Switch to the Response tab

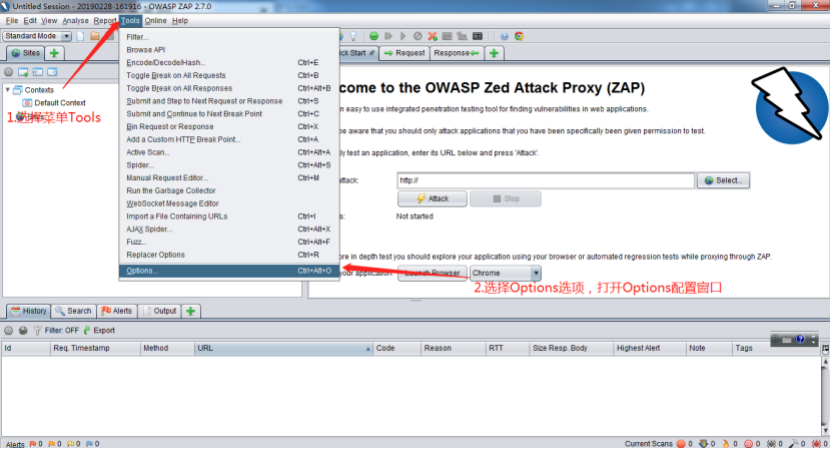pos(456,53)
